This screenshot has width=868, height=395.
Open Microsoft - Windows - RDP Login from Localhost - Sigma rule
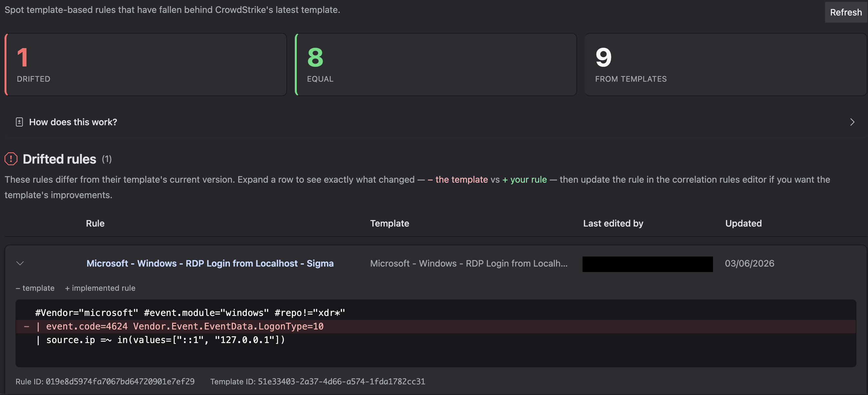(x=210, y=263)
